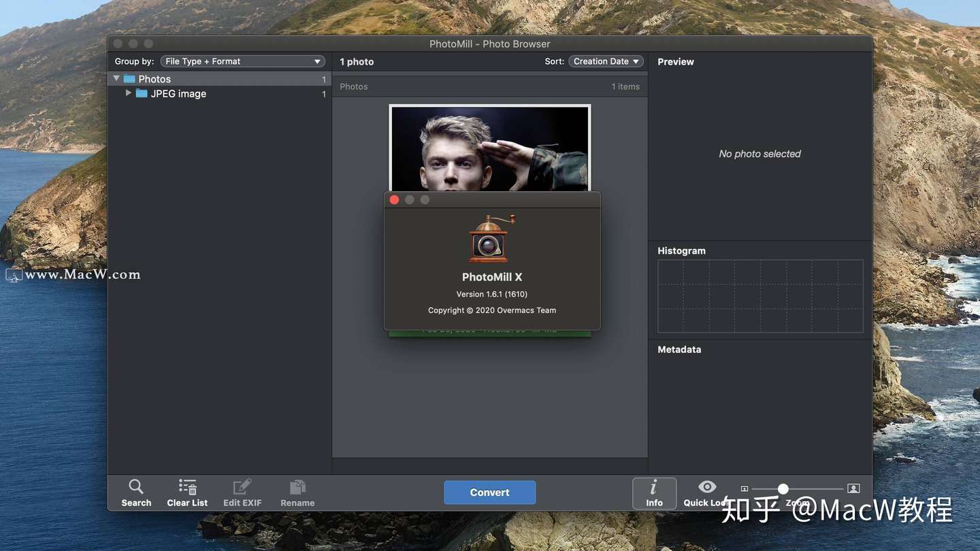This screenshot has width=980, height=551.
Task: Click the large thumbnail zoom icon
Action: [853, 488]
